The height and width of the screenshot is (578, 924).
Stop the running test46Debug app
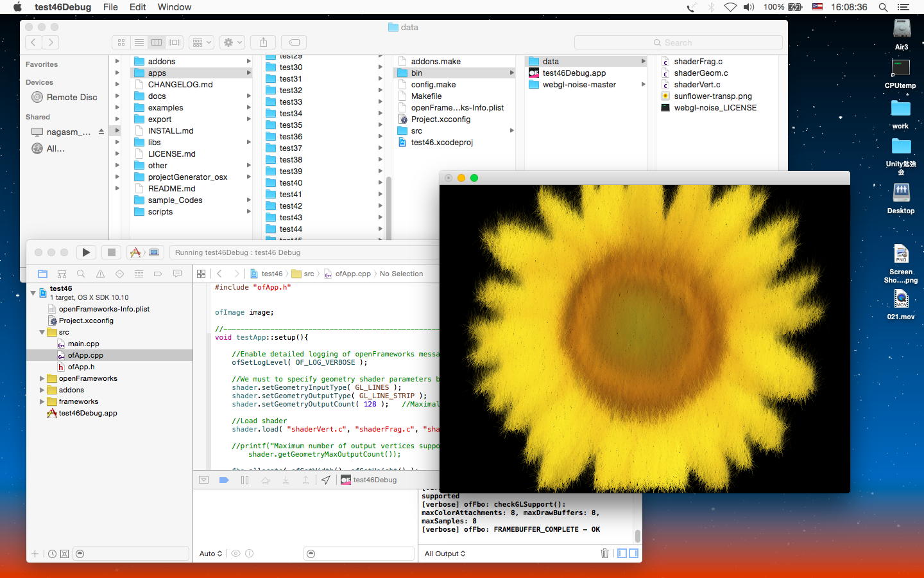pos(111,252)
